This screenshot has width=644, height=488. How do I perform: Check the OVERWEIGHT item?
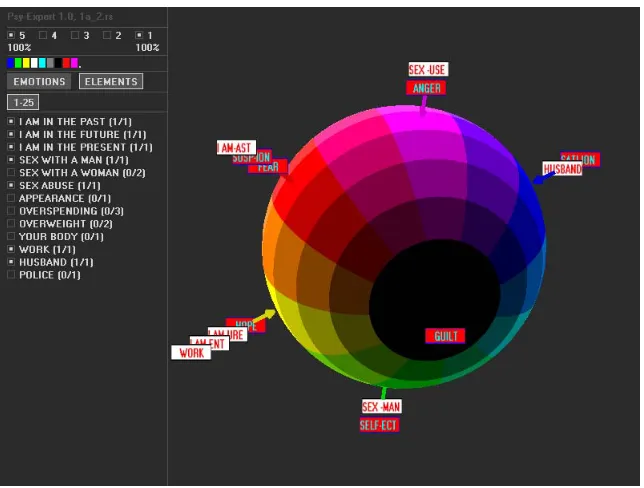12,223
